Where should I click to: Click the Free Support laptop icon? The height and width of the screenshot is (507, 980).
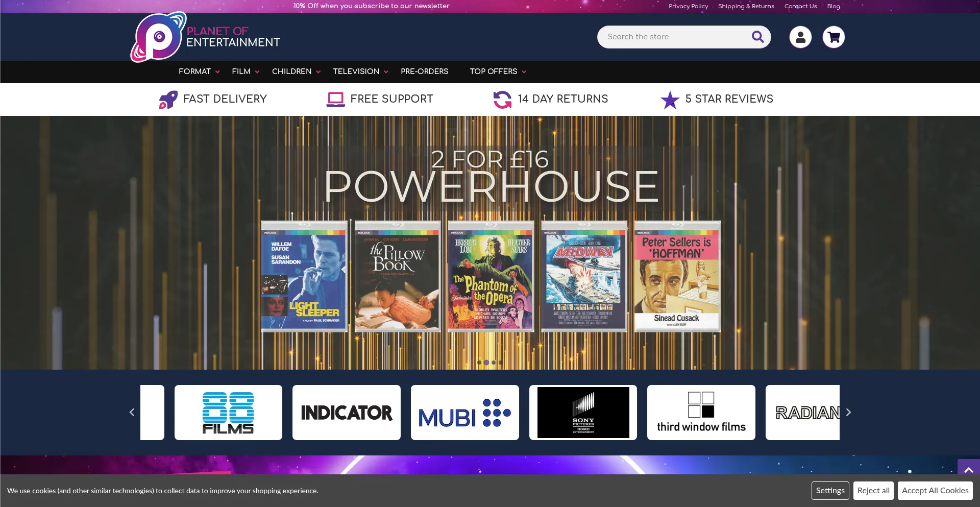(335, 100)
